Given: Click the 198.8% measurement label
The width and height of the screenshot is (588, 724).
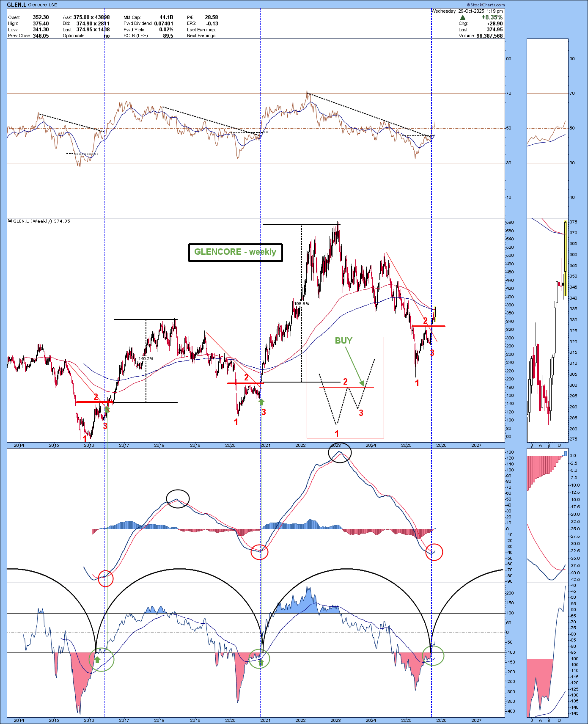Looking at the screenshot, I should tap(301, 303).
